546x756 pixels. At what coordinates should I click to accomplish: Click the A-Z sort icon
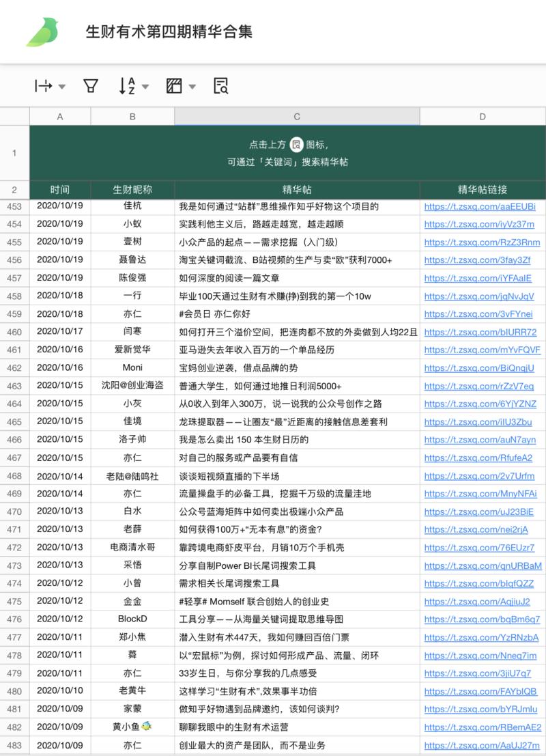(x=126, y=86)
